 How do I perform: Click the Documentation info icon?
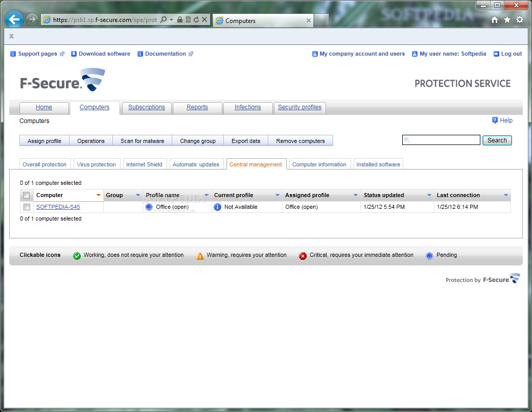coord(140,54)
